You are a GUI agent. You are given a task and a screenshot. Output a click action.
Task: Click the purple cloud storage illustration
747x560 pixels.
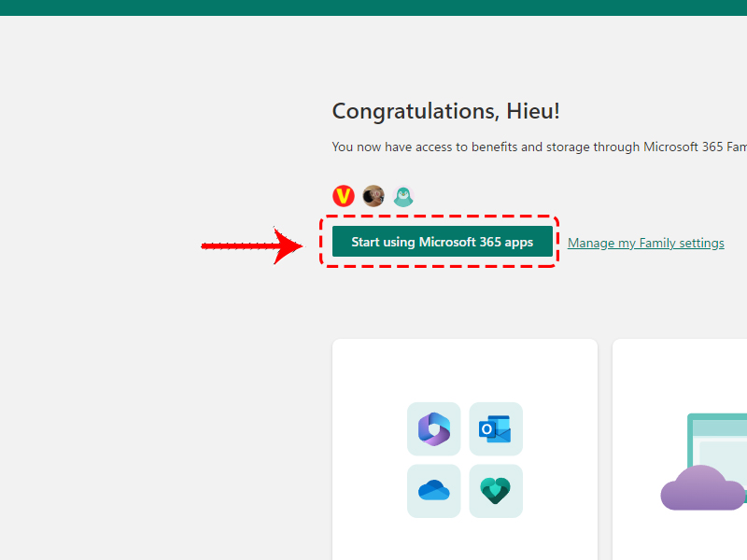702,487
